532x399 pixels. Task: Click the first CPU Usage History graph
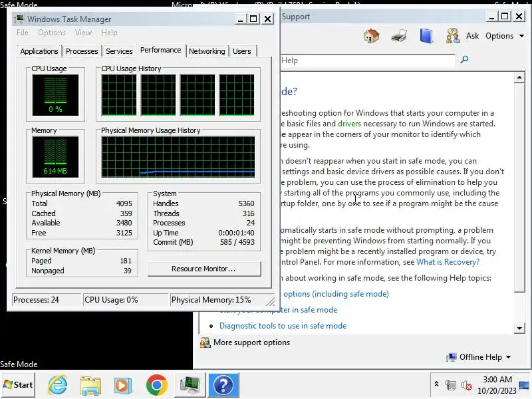pyautogui.click(x=119, y=95)
